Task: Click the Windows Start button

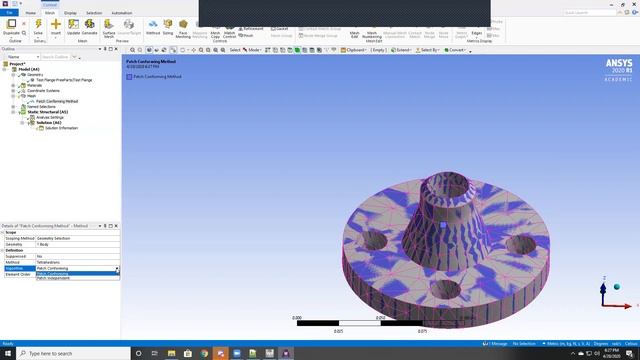Action: pos(8,353)
